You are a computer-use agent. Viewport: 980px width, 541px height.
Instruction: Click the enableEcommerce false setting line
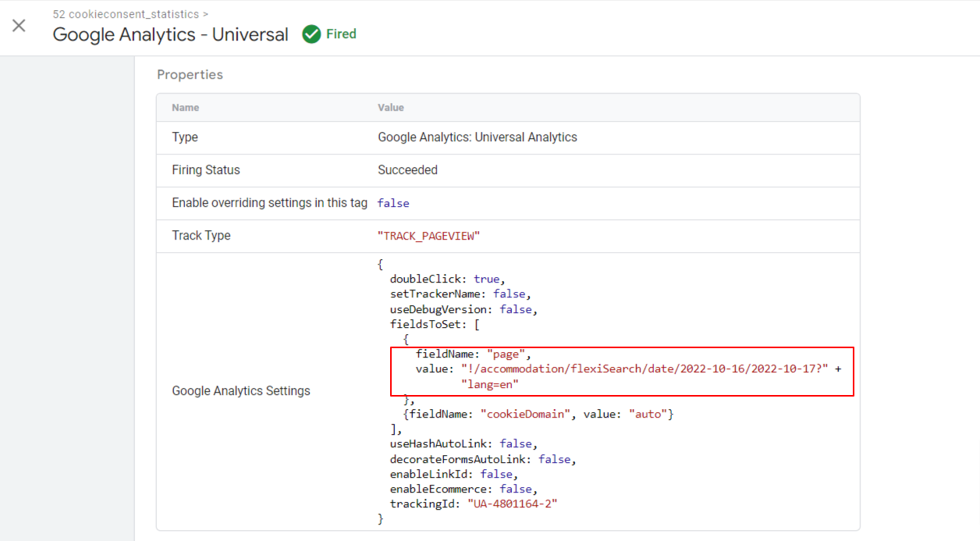pyautogui.click(x=463, y=489)
